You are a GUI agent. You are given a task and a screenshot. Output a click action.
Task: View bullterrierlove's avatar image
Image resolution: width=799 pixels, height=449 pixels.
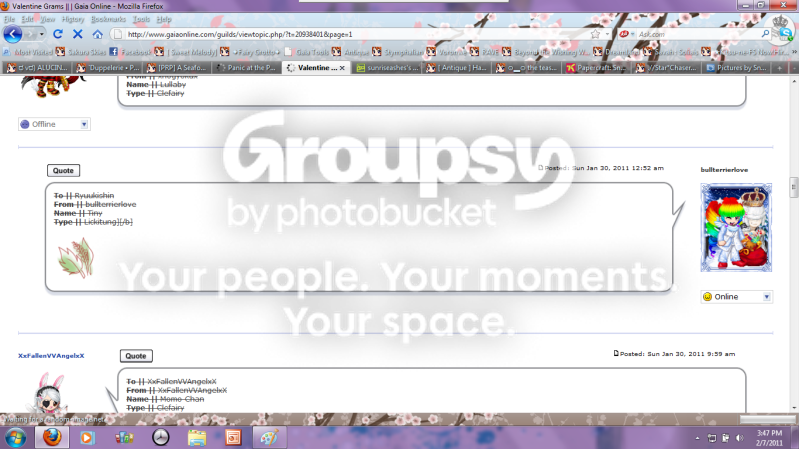(x=736, y=227)
